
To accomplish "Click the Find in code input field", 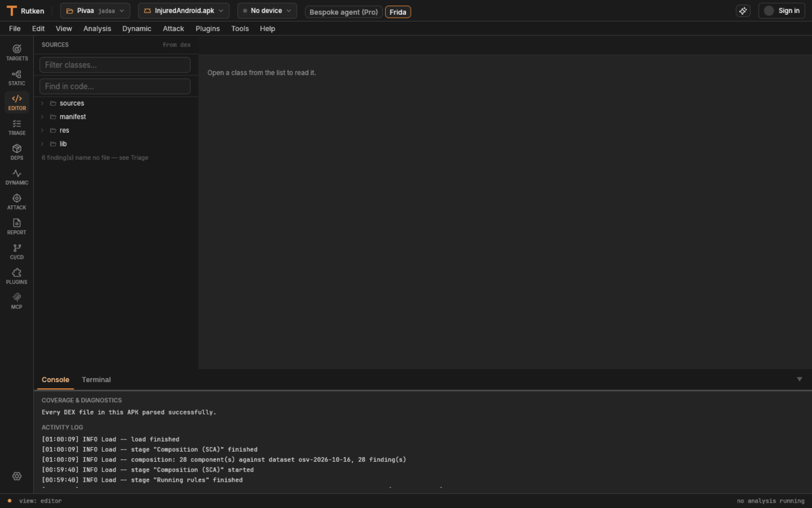I will (x=115, y=87).
